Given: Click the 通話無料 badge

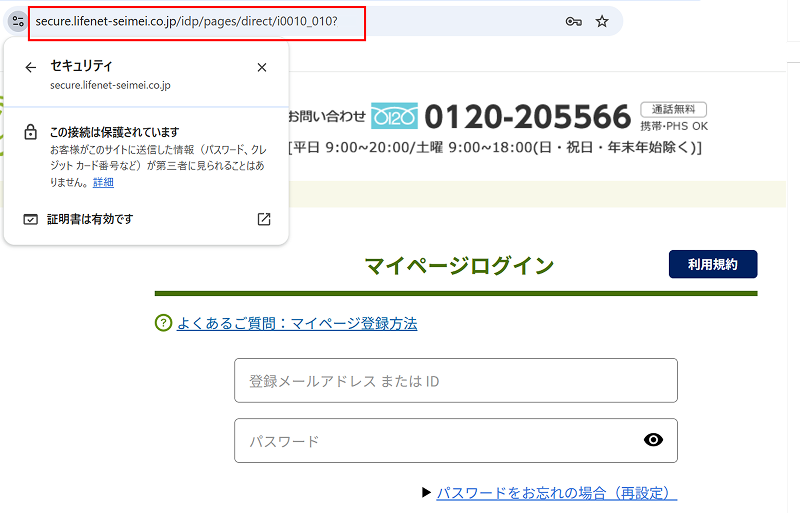Looking at the screenshot, I should click(x=673, y=109).
